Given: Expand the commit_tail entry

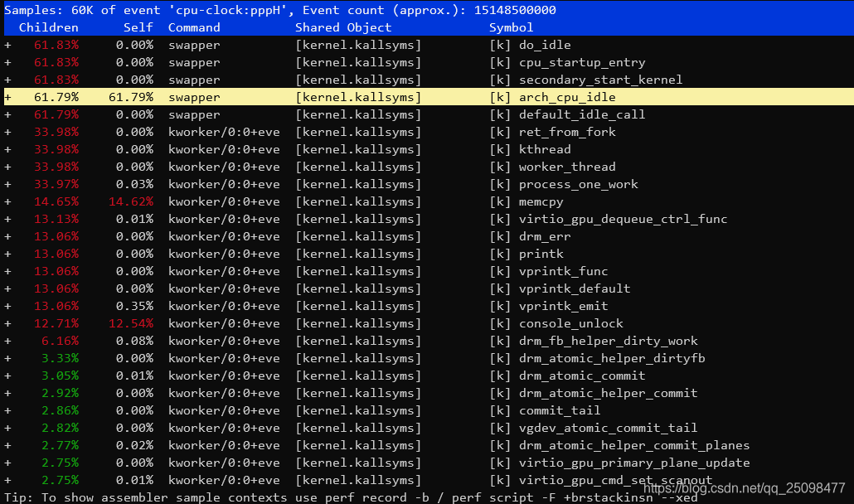Looking at the screenshot, I should pos(7,410).
